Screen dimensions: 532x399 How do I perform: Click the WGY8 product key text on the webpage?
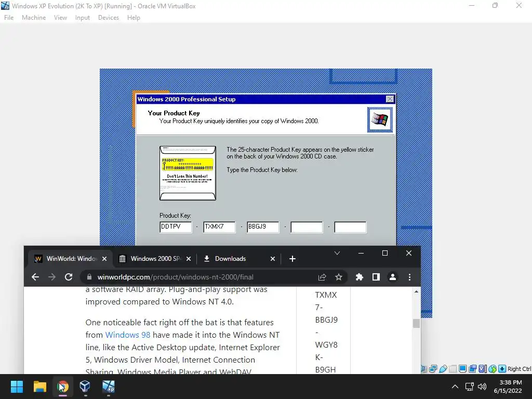tap(326, 345)
